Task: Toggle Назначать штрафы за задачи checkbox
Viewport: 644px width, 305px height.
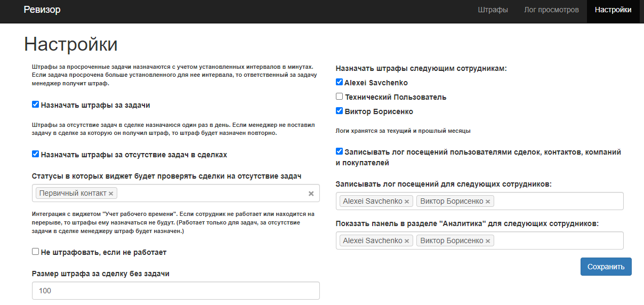Action: point(35,105)
